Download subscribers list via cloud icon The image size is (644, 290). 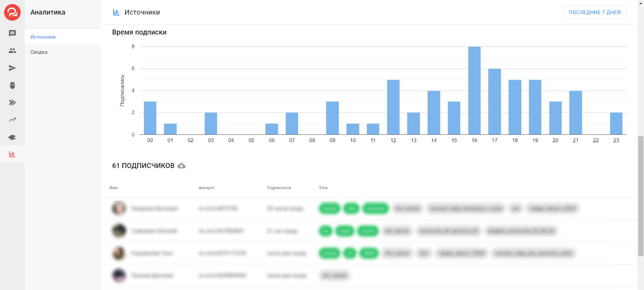point(182,166)
